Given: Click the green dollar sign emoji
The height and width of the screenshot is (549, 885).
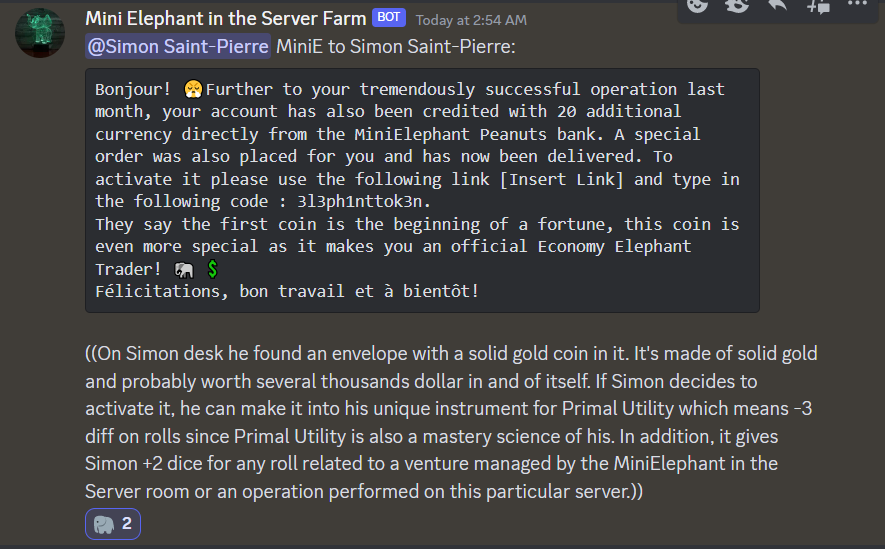Looking at the screenshot, I should (x=212, y=269).
